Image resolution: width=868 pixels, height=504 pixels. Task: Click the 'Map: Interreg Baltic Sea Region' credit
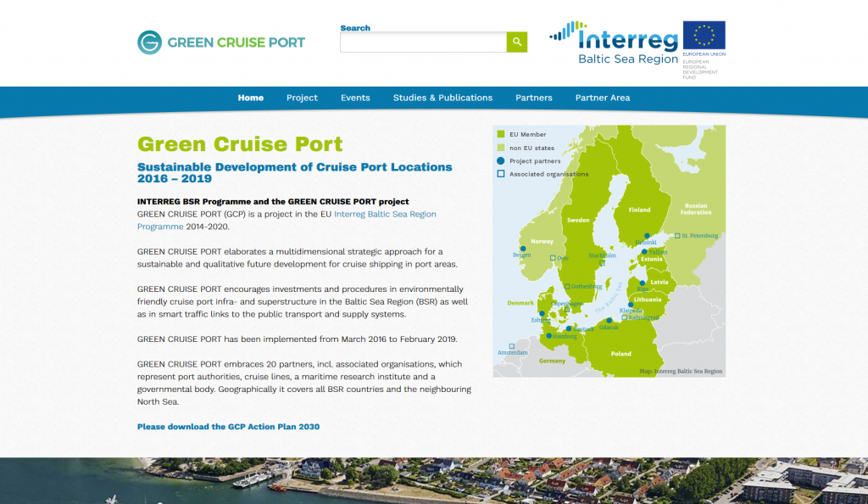681,371
